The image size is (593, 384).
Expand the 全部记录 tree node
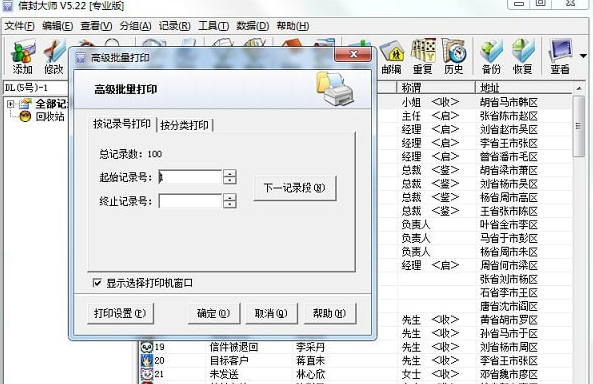[11, 104]
